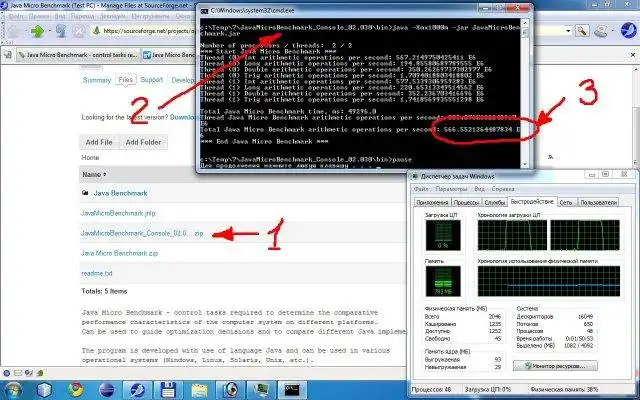Switch to SeaMonkey browser on taskbar
Viewport: 640px width, 400px height.
(137, 390)
